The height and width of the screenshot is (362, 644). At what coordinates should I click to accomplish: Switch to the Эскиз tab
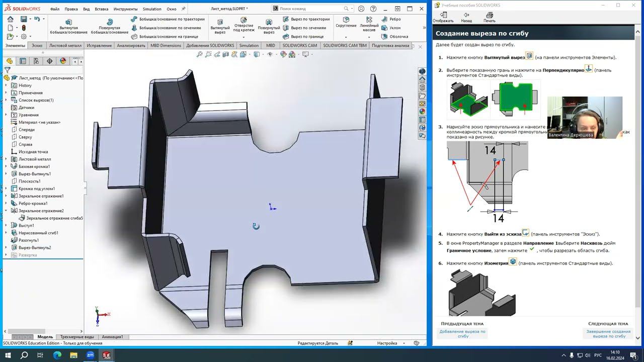(37, 45)
